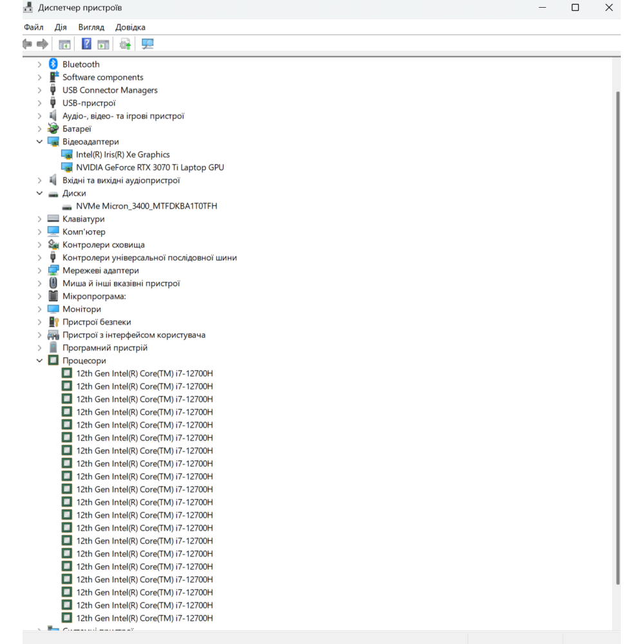Click the Show/Hide Action Pane icon
The image size is (644, 644).
(103, 44)
